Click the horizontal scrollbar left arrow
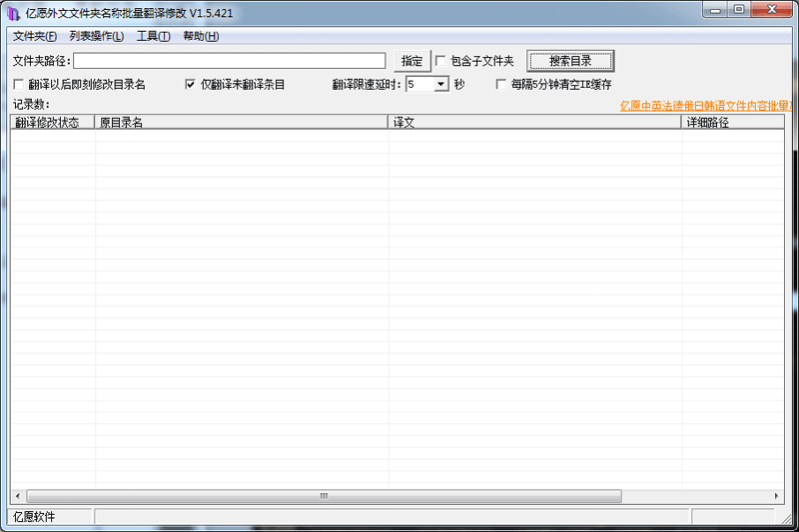Image resolution: width=799 pixels, height=532 pixels. pos(18,496)
